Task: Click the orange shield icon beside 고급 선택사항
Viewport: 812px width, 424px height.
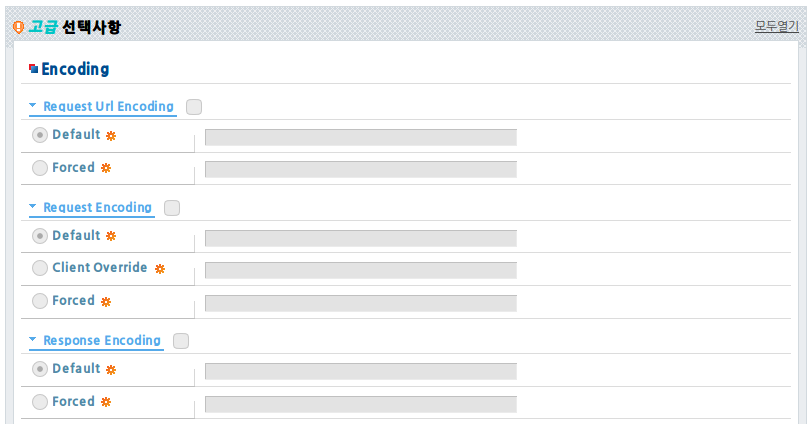Action: (x=18, y=27)
